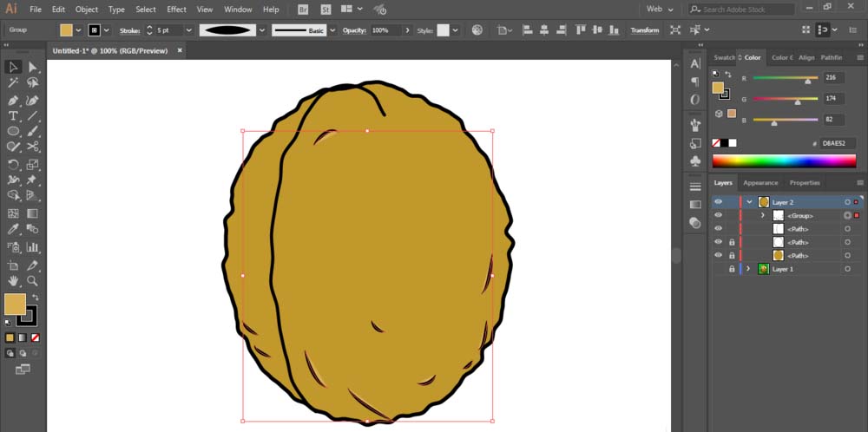The height and width of the screenshot is (432, 868).
Task: Switch to the Properties tab
Action: click(x=805, y=182)
